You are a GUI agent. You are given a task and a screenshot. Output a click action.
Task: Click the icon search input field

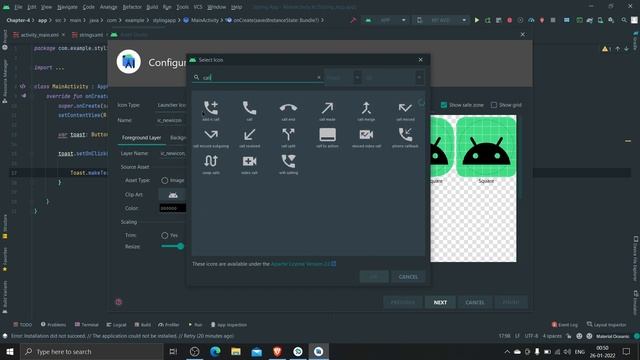click(258, 77)
